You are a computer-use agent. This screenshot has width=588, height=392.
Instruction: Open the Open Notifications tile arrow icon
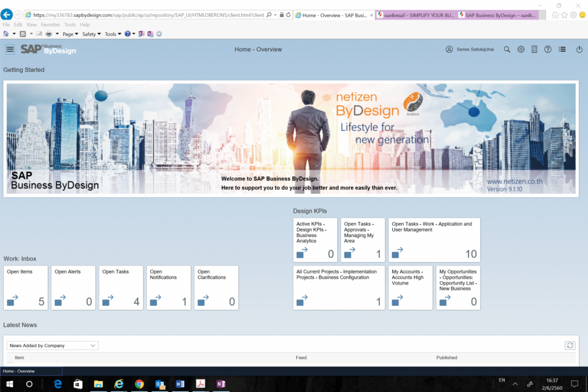coord(156,300)
